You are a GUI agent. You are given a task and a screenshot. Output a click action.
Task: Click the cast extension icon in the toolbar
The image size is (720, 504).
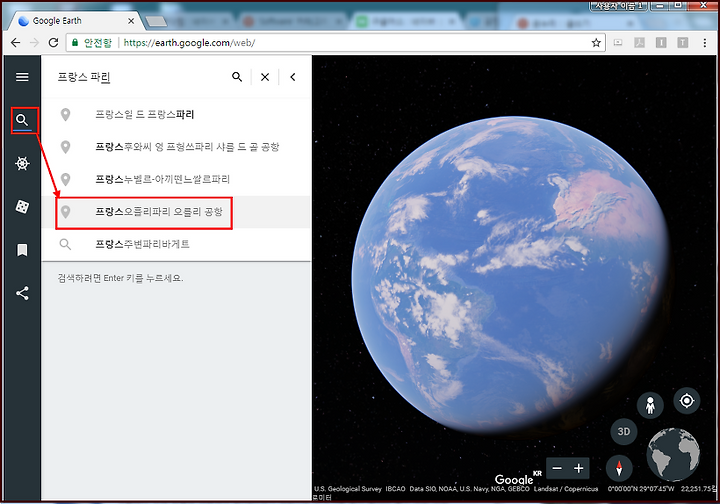[x=618, y=43]
